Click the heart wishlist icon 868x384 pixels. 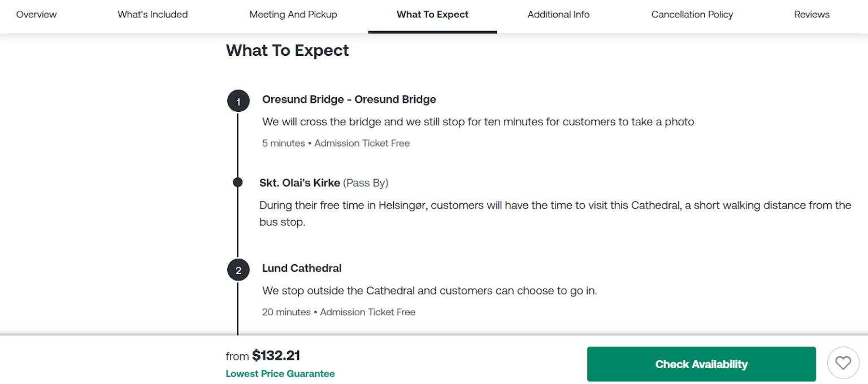(x=843, y=363)
